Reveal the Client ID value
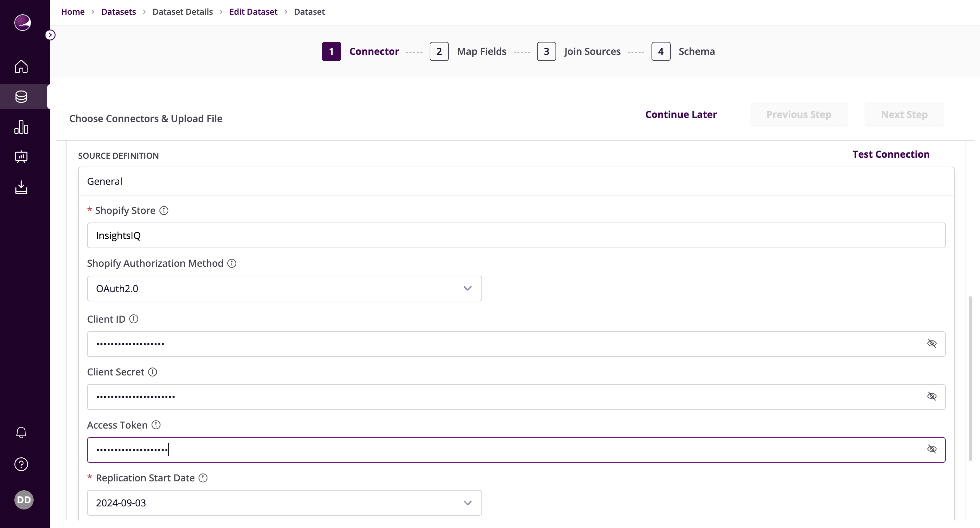980x528 pixels. [x=932, y=343]
